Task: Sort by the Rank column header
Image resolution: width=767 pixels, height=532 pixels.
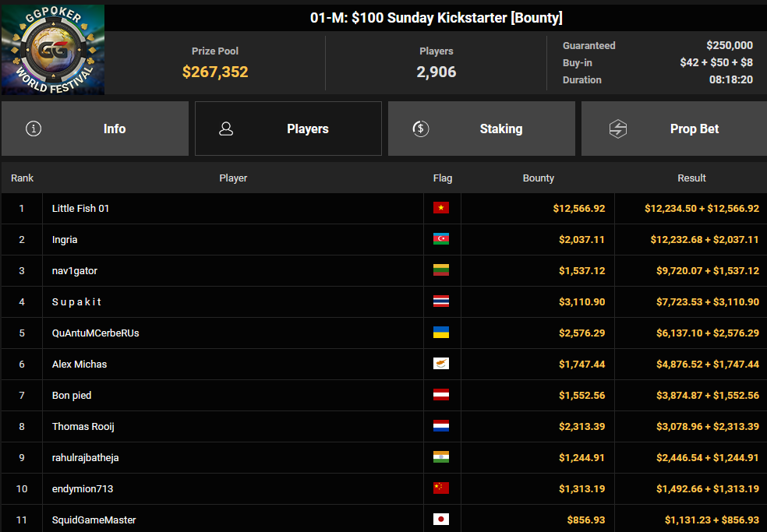Action: tap(22, 178)
